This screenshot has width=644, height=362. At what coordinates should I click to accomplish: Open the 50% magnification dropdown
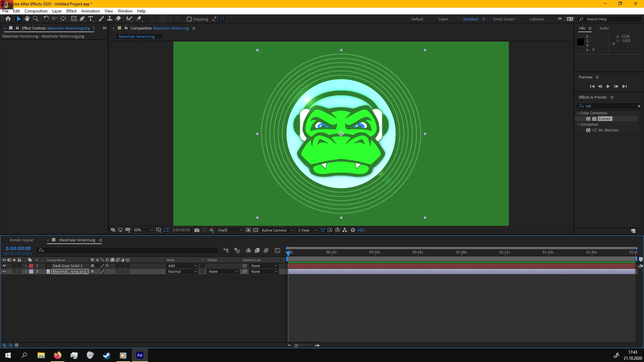click(x=143, y=230)
